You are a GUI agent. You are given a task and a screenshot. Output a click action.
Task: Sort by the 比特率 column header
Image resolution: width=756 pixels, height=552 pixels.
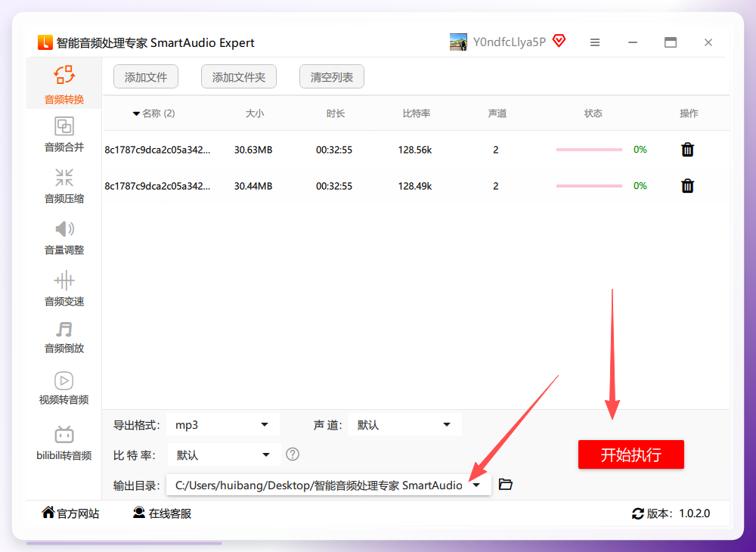click(x=416, y=113)
